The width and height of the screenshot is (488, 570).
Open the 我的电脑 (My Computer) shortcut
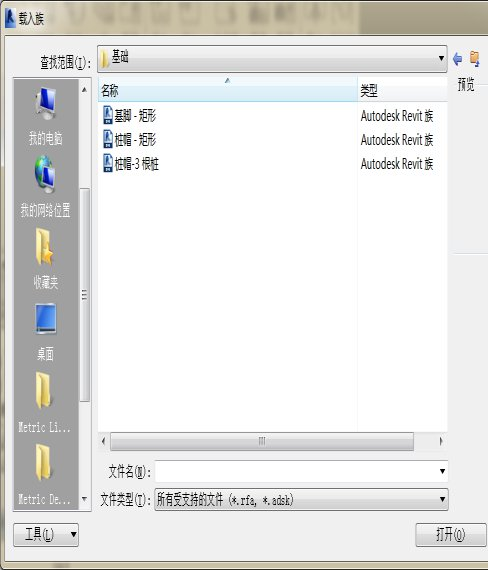[45, 116]
